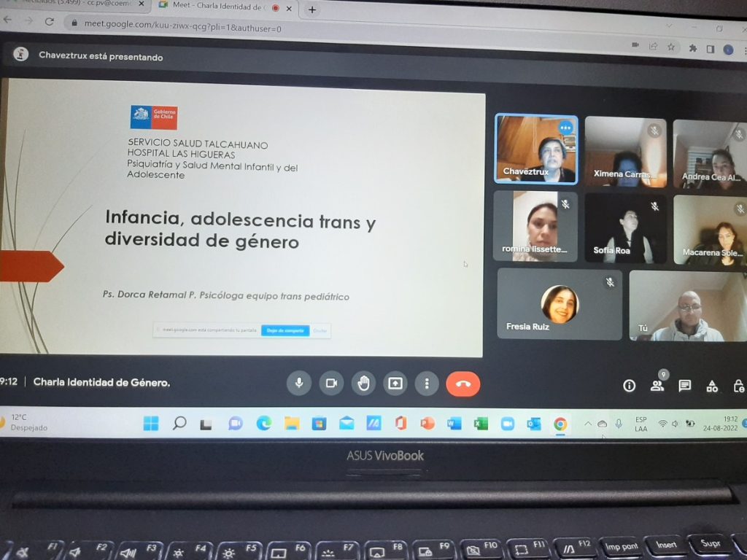The height and width of the screenshot is (560, 747).
Task: Switch to the Meet Charla Identidad tab
Action: coord(219,8)
